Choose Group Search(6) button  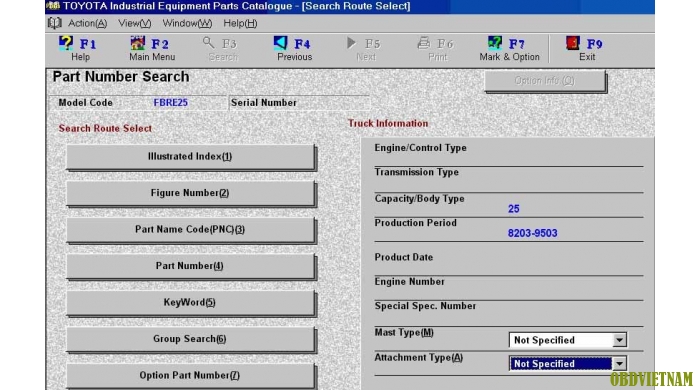[191, 339]
